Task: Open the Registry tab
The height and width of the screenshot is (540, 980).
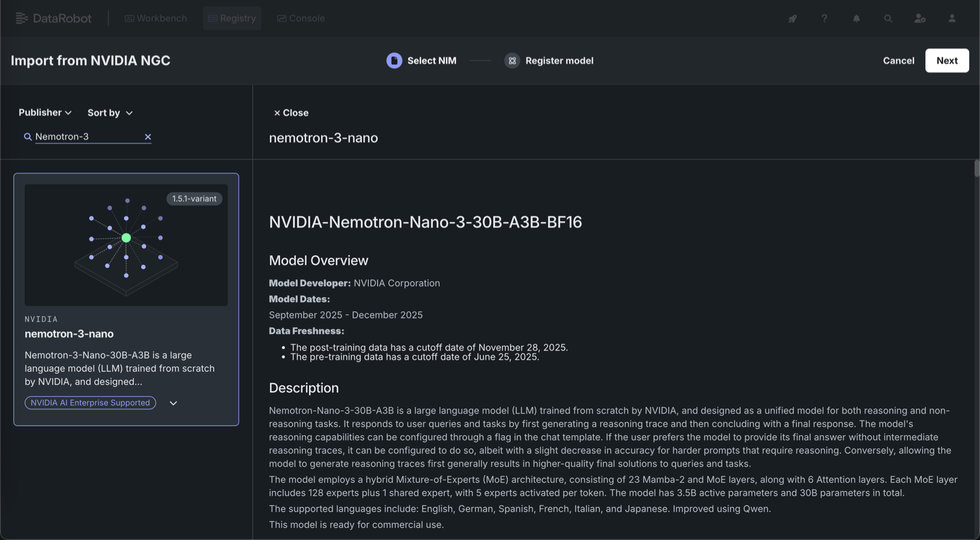Action: [232, 18]
